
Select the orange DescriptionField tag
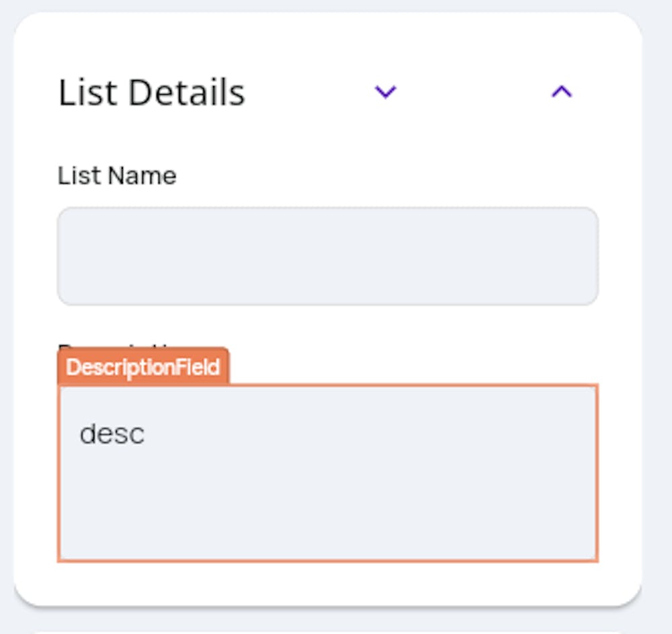click(143, 367)
